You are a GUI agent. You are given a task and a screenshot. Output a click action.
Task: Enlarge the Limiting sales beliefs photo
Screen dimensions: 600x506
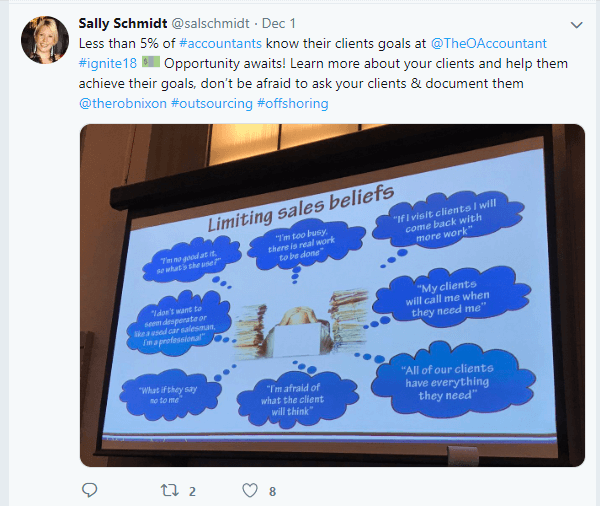point(332,295)
